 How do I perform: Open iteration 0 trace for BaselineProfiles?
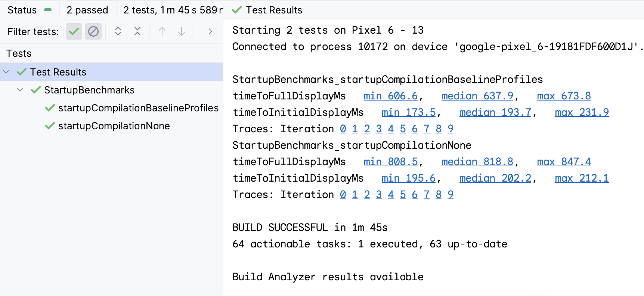tap(343, 129)
